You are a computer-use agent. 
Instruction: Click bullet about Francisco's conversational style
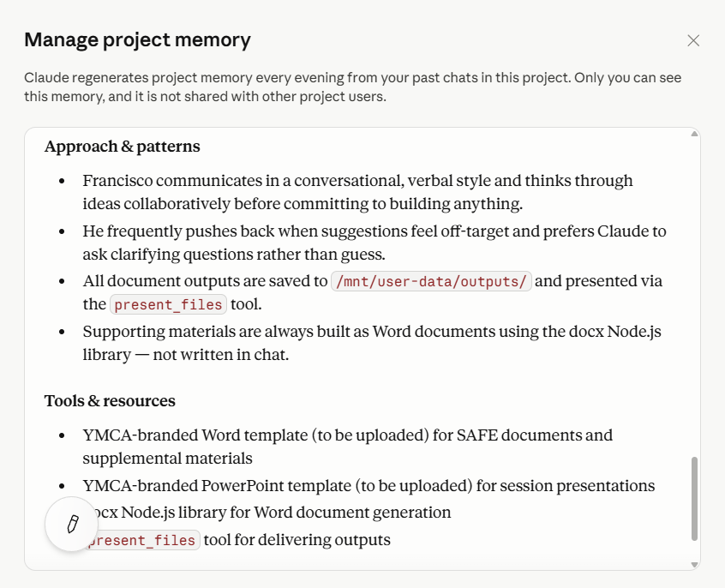click(357, 192)
